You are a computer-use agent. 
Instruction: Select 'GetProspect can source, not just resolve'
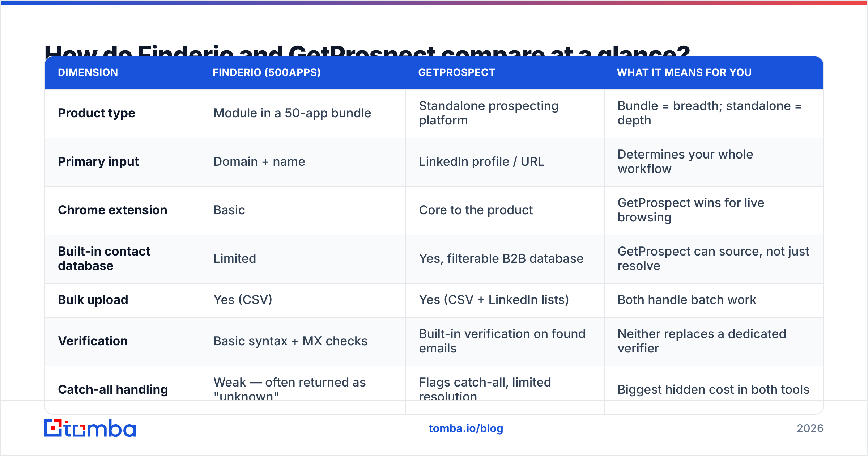[713, 258]
